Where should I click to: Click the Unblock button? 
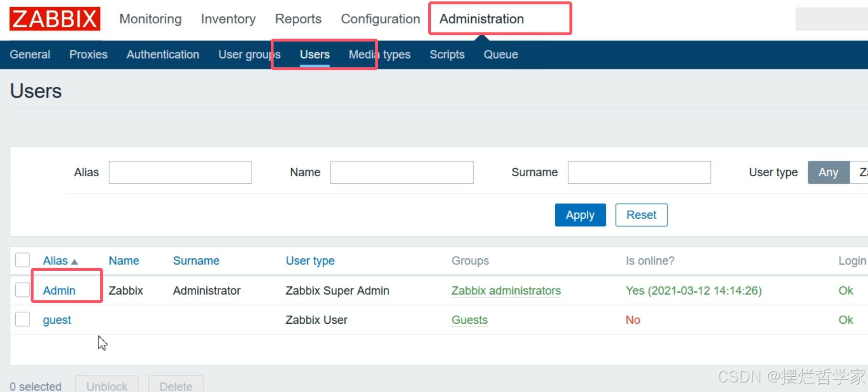click(x=107, y=385)
